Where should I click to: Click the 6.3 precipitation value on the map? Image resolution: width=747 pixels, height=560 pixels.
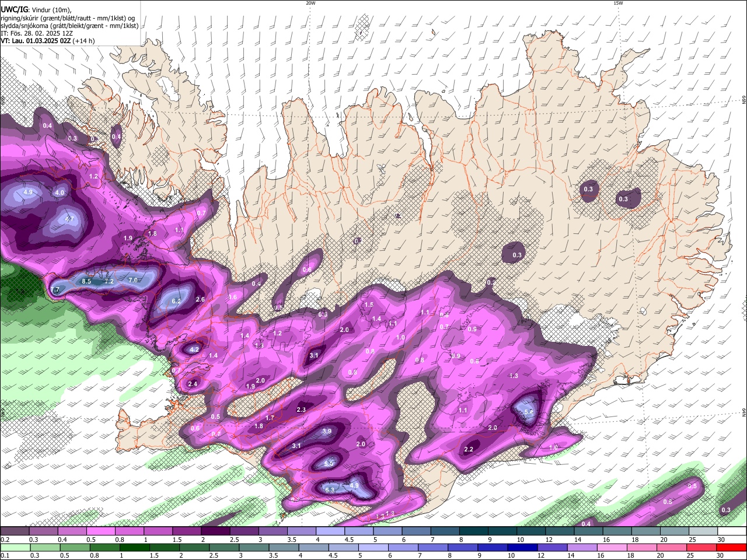click(x=329, y=490)
